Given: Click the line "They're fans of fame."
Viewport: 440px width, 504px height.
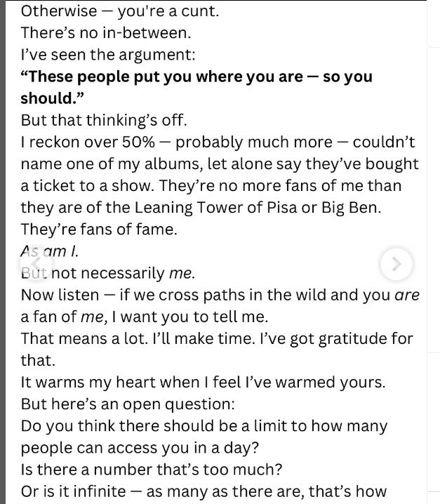Looking at the screenshot, I should pos(99,230).
